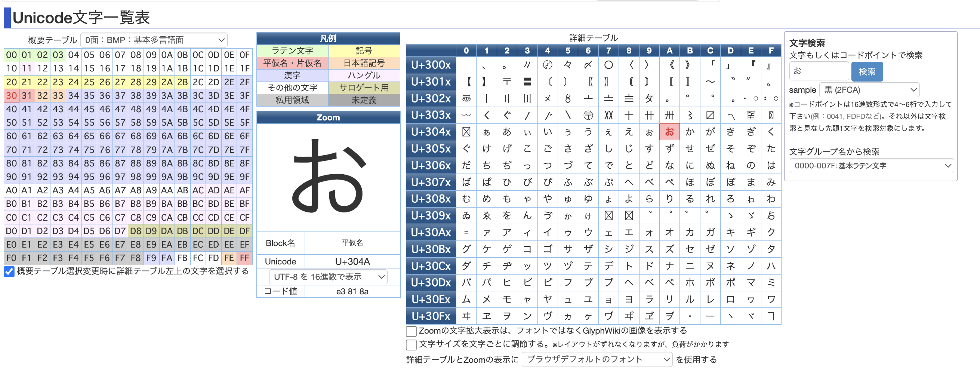The height and width of the screenshot is (380, 980).
Task: Click the character search input field
Action: tap(819, 71)
